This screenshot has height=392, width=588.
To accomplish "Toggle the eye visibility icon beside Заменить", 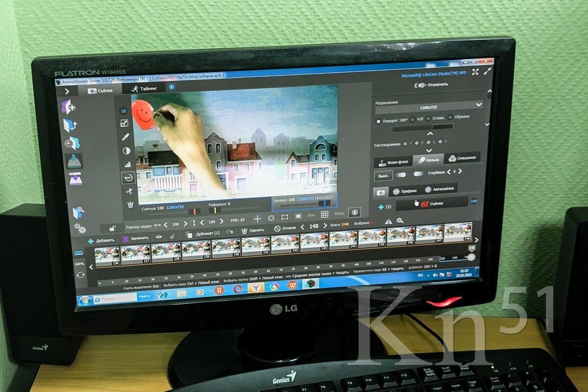I will pos(159,237).
